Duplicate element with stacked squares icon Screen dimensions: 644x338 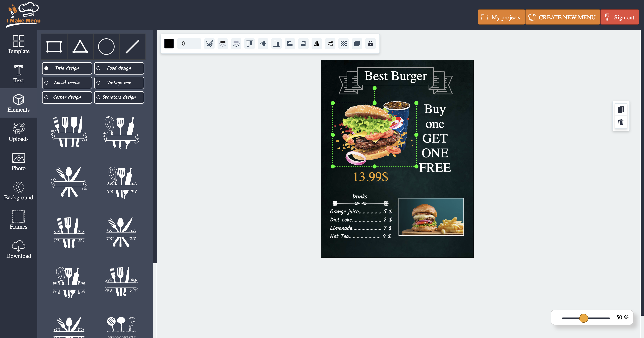[x=357, y=44]
